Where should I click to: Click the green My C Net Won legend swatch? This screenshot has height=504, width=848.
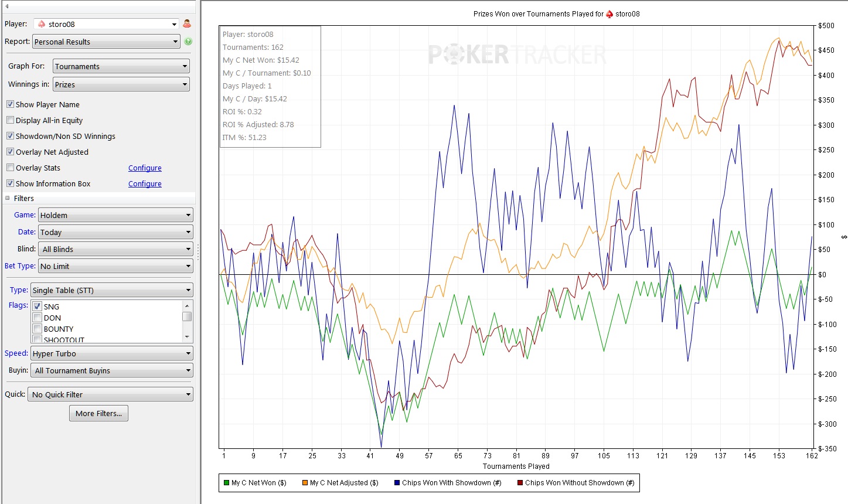[226, 483]
